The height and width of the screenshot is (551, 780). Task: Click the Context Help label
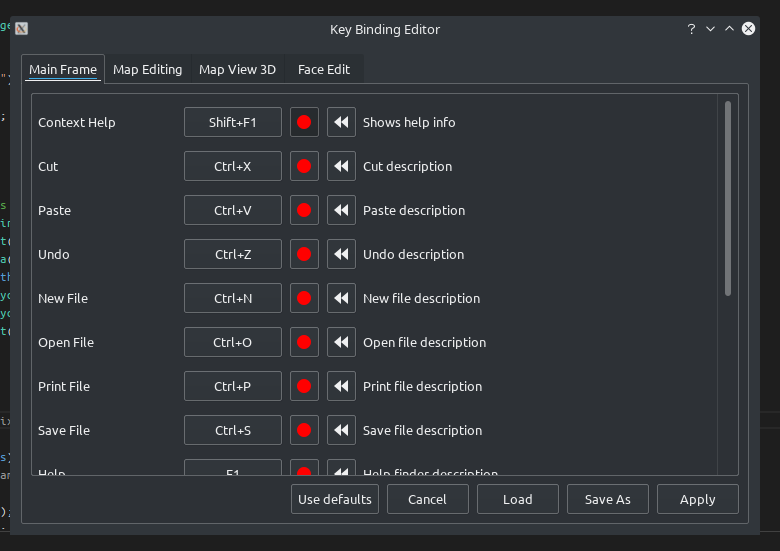tap(77, 122)
